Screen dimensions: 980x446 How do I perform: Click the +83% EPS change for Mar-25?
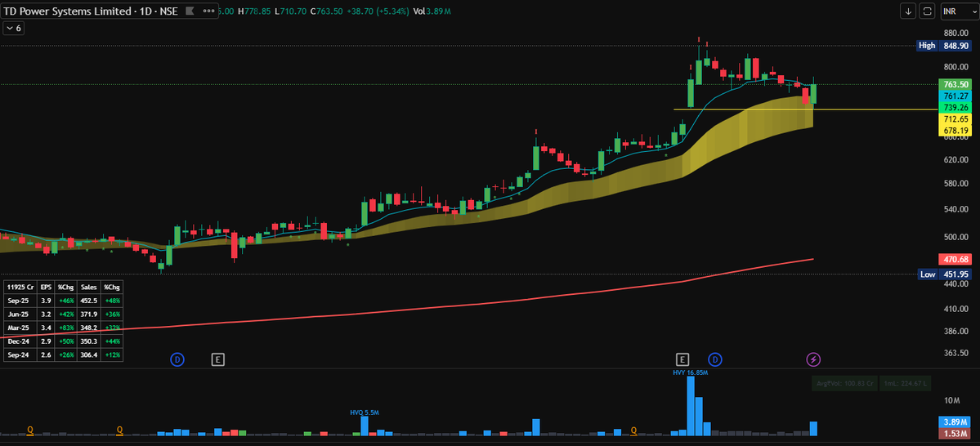click(x=65, y=328)
